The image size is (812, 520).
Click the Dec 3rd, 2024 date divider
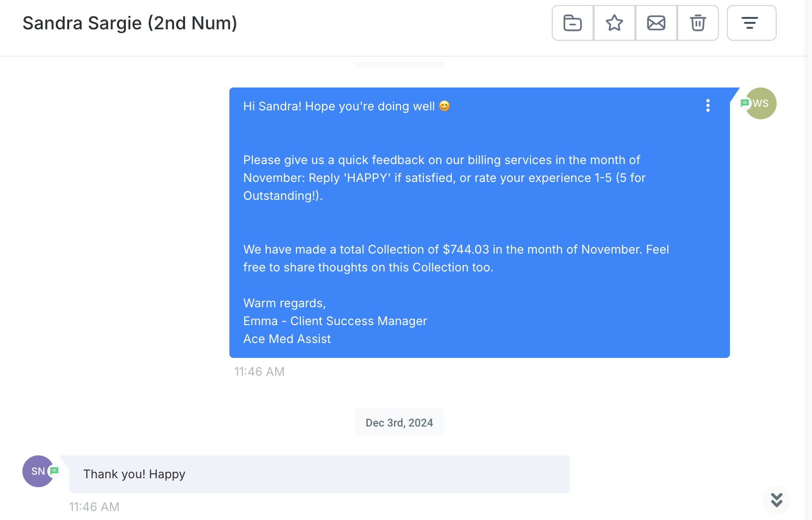pyautogui.click(x=399, y=423)
